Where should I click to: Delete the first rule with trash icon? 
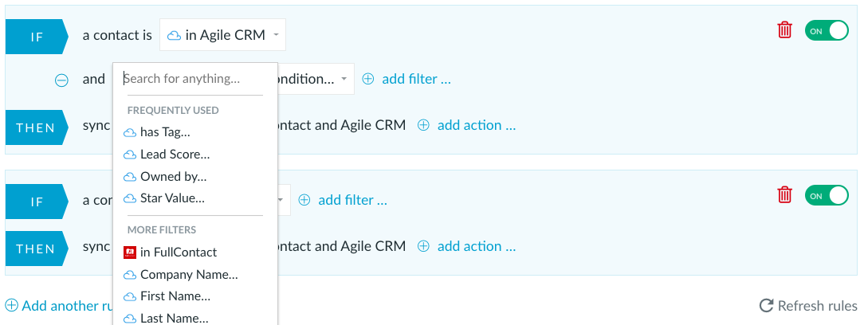coord(784,30)
